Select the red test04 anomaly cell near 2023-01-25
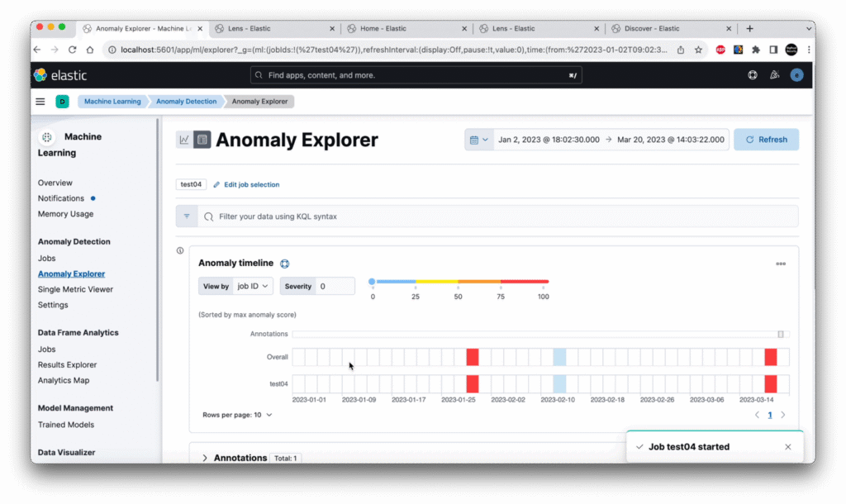The height and width of the screenshot is (504, 846). [473, 384]
